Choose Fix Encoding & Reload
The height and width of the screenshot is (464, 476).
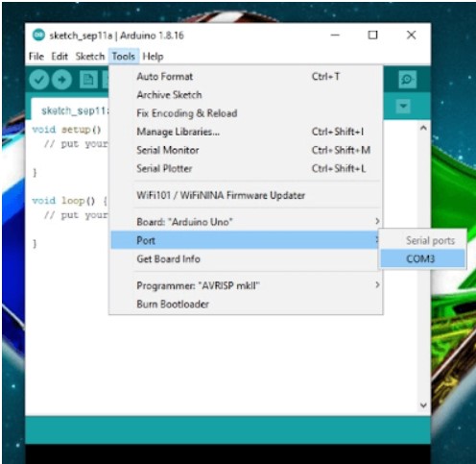click(x=246, y=113)
